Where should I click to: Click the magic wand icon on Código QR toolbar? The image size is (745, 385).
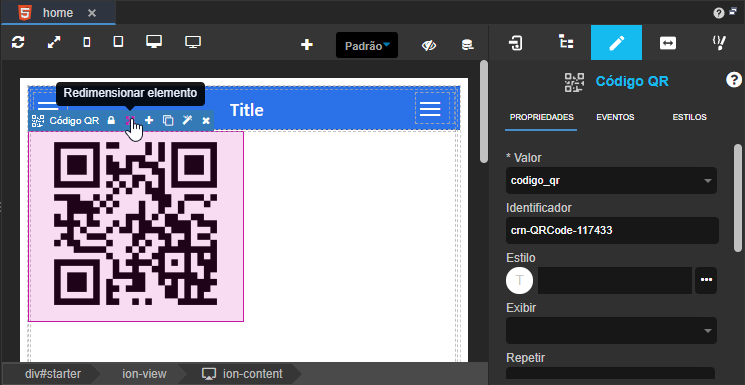[187, 120]
